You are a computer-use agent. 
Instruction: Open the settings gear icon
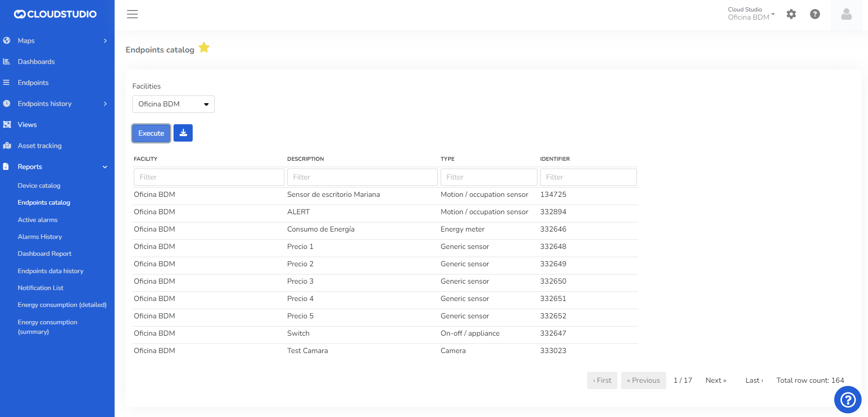point(791,14)
